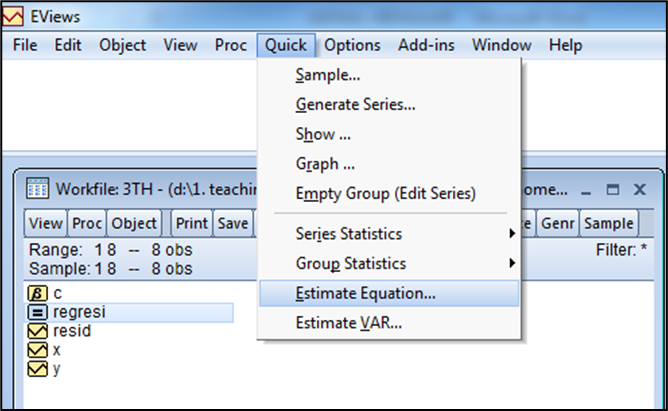Choose Generate Series... menu entry
This screenshot has height=411, width=668.
tap(389, 105)
